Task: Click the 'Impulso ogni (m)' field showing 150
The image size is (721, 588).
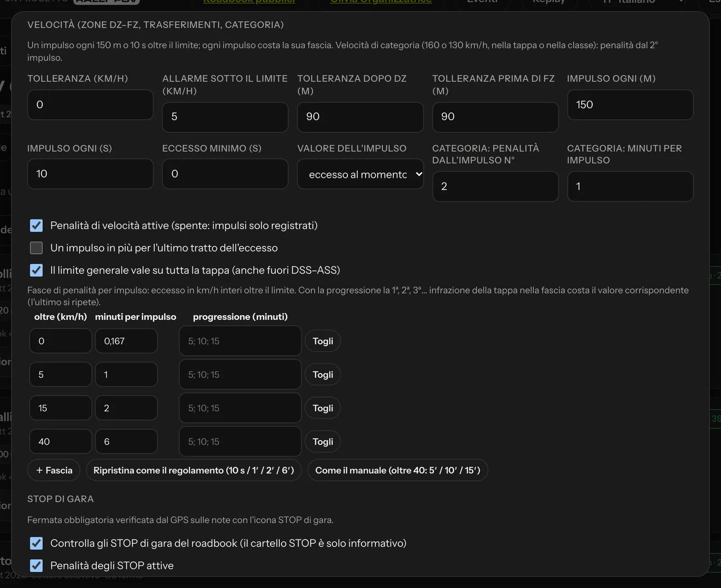Action: (x=630, y=105)
